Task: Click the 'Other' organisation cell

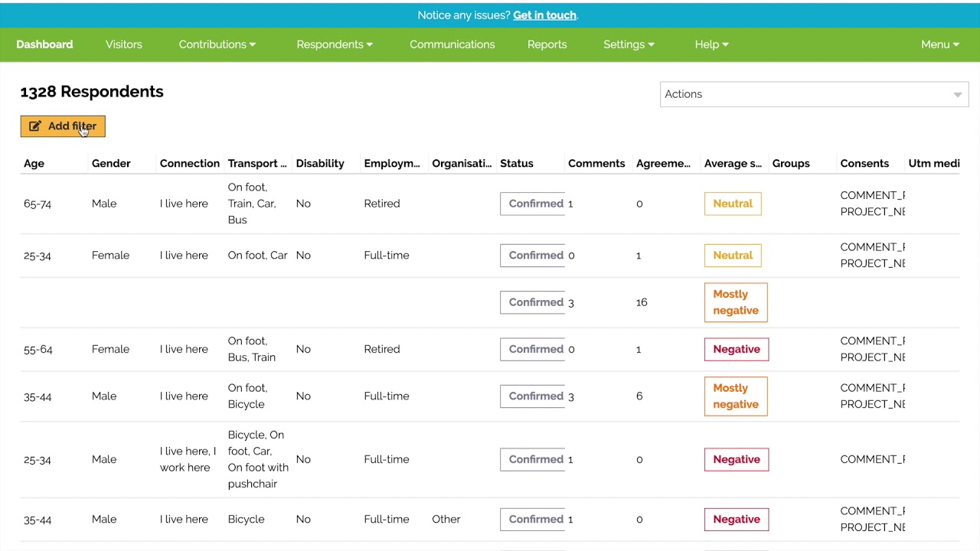Action: tap(446, 519)
